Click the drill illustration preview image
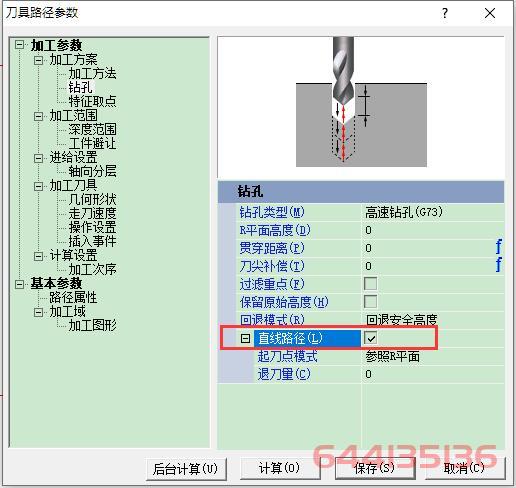Screen dimensions: 516x488 coord(361,107)
